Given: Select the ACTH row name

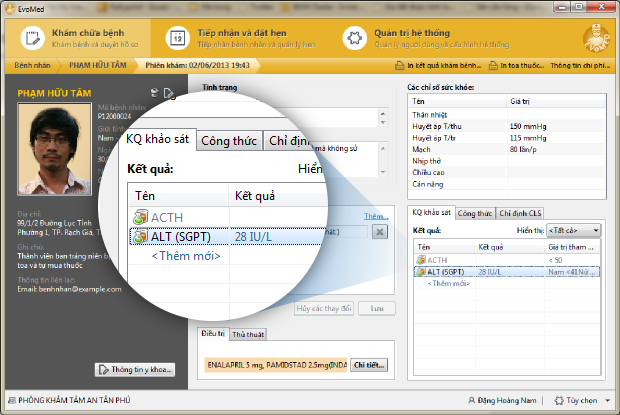Looking at the screenshot, I should coord(437,260).
